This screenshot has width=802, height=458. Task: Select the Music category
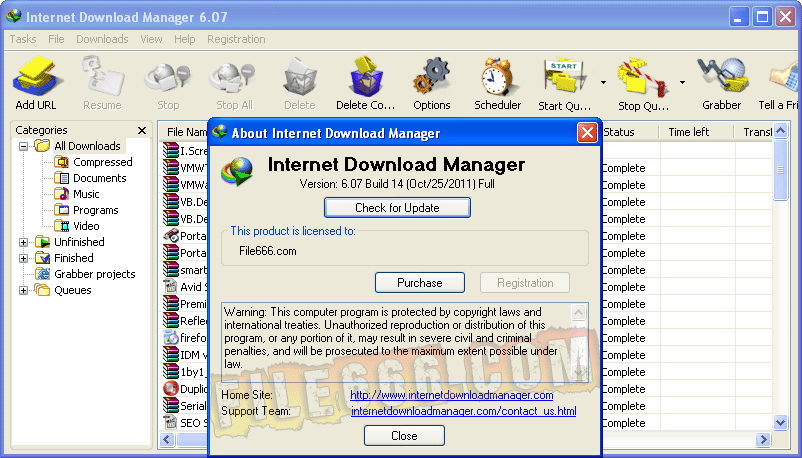pos(77,194)
